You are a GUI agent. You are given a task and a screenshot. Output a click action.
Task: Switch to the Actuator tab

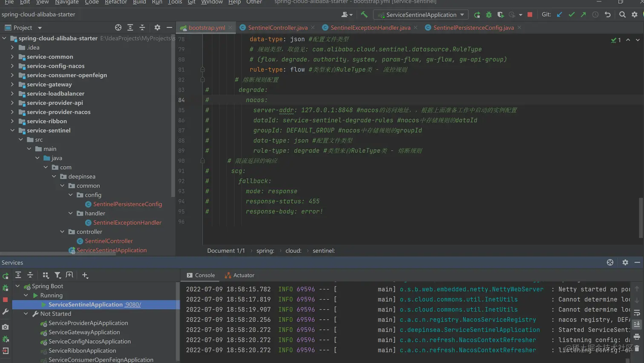click(239, 275)
